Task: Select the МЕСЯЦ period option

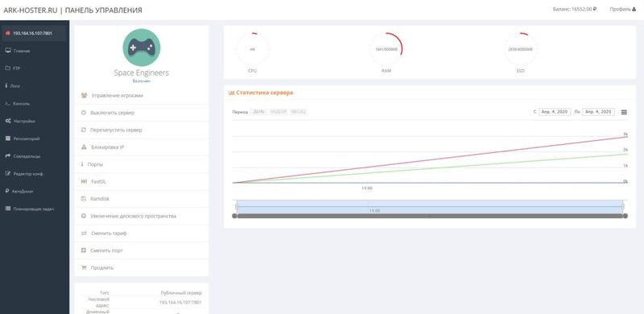Action: [x=298, y=112]
